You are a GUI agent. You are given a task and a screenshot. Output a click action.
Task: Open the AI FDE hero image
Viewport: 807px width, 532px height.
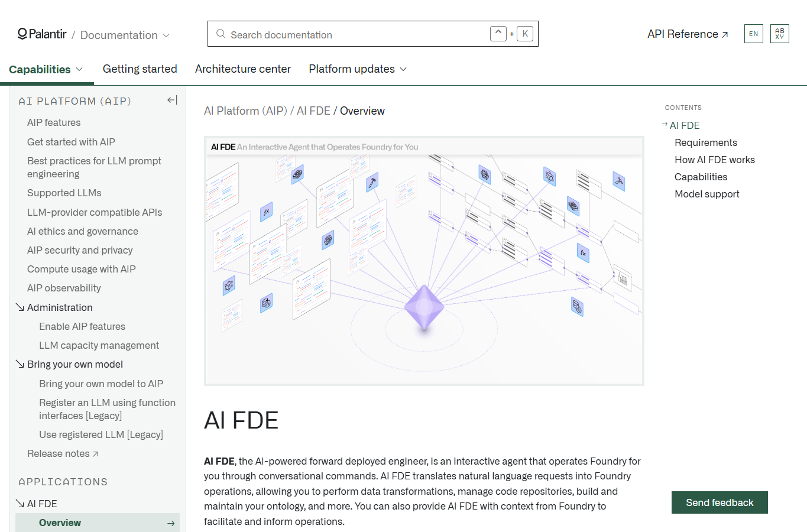[424, 261]
